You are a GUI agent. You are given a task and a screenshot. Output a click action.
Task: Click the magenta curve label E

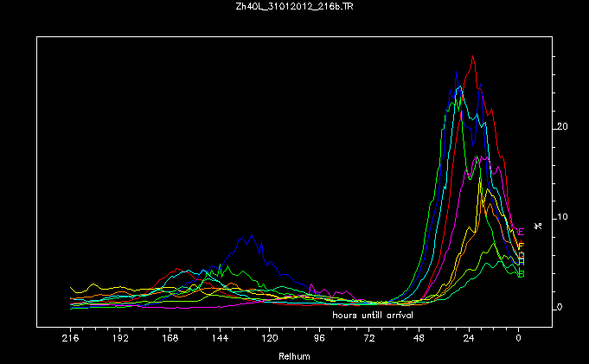tap(521, 232)
